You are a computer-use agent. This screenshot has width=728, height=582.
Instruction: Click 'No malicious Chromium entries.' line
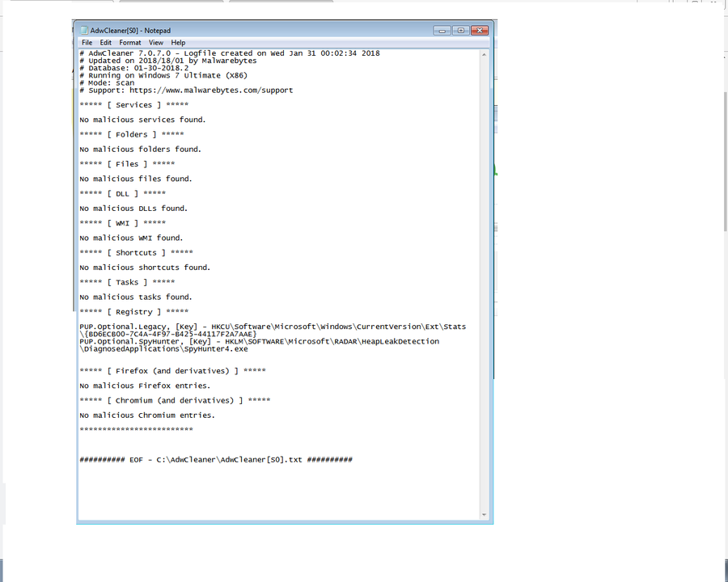click(147, 415)
